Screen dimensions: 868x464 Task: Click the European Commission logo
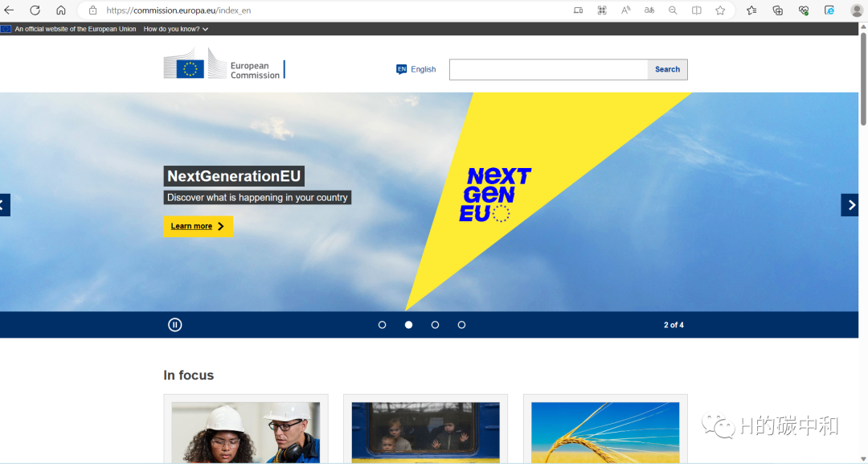(x=224, y=63)
